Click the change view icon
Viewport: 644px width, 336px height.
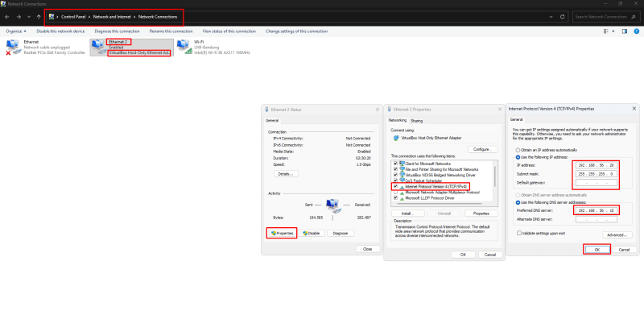(606, 31)
